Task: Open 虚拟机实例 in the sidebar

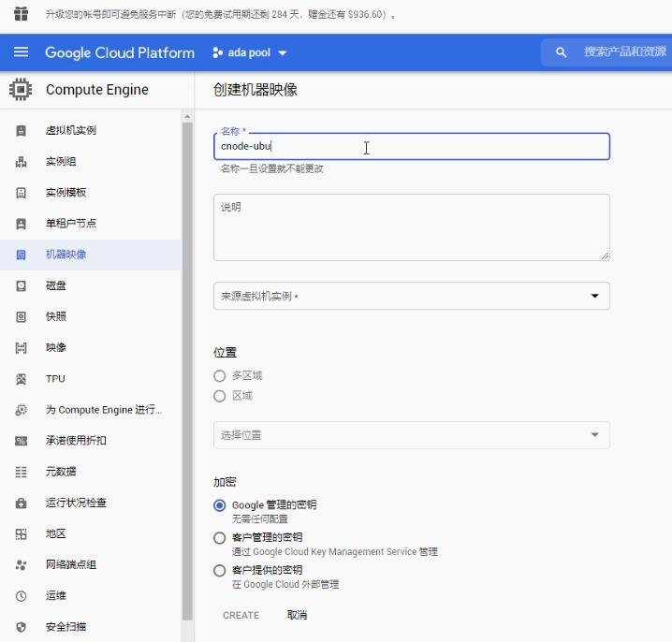Action: point(71,130)
